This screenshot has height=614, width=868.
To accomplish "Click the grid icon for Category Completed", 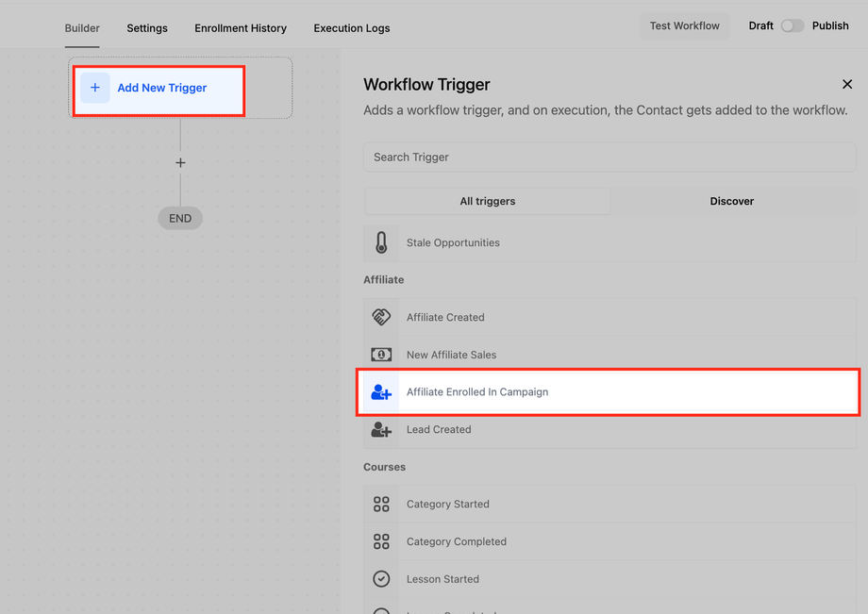I will [x=381, y=541].
